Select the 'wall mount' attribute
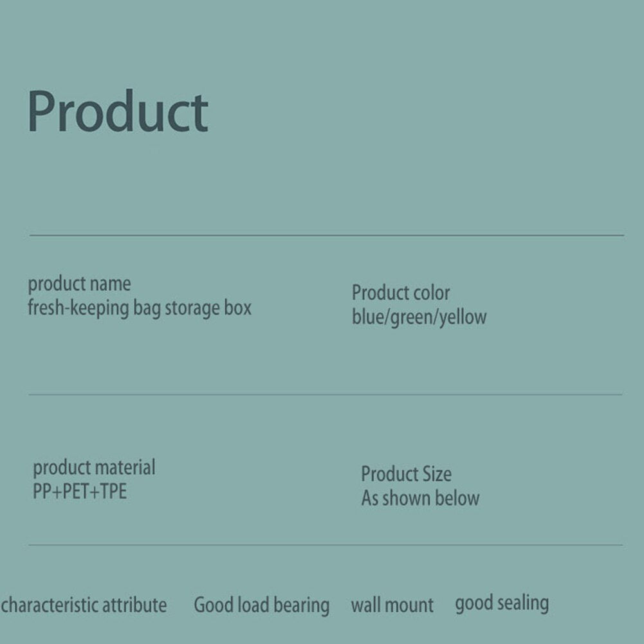 coord(392,606)
